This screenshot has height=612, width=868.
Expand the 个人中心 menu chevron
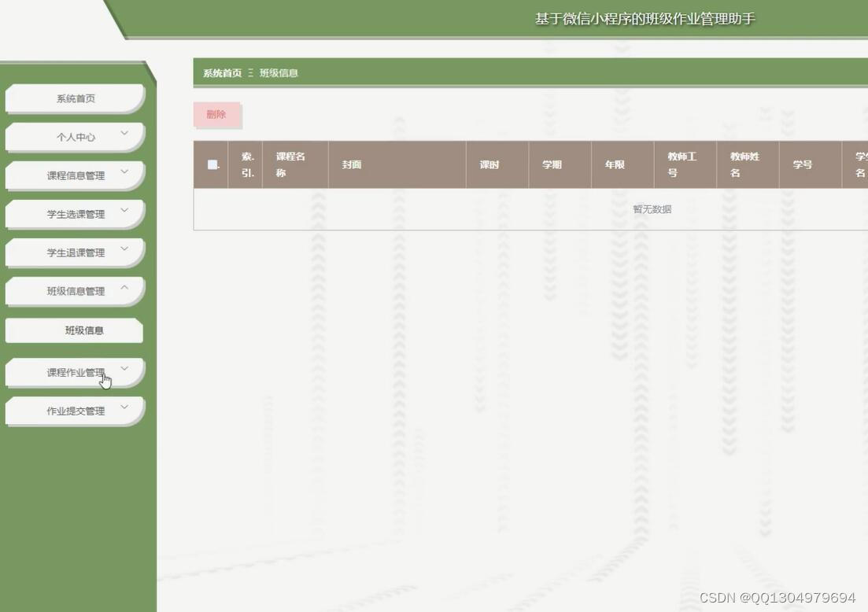[123, 134]
